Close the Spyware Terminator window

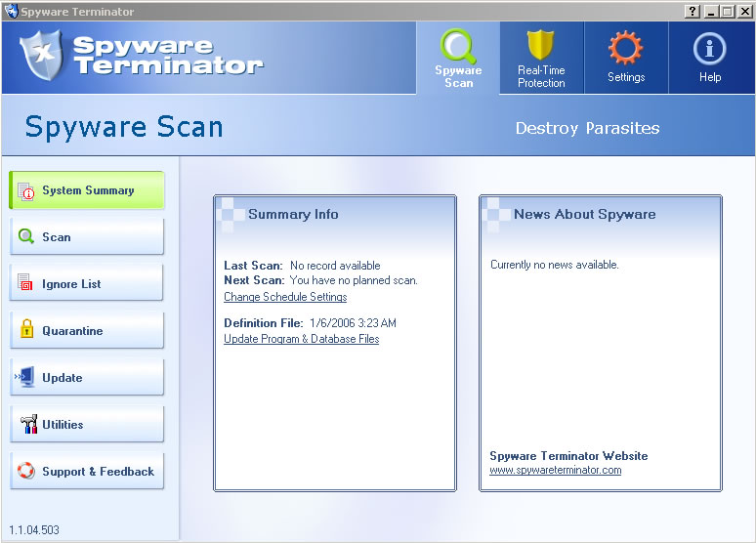click(743, 11)
